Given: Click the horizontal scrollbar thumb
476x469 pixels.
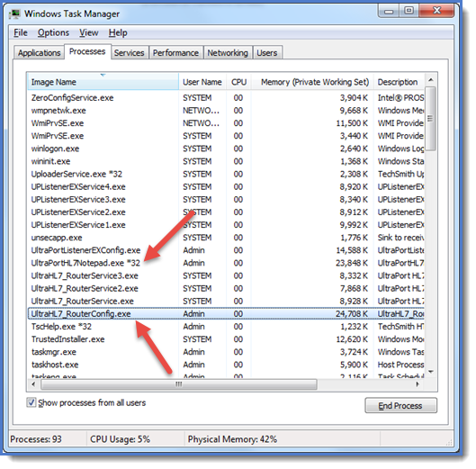Looking at the screenshot, I should (x=179, y=384).
